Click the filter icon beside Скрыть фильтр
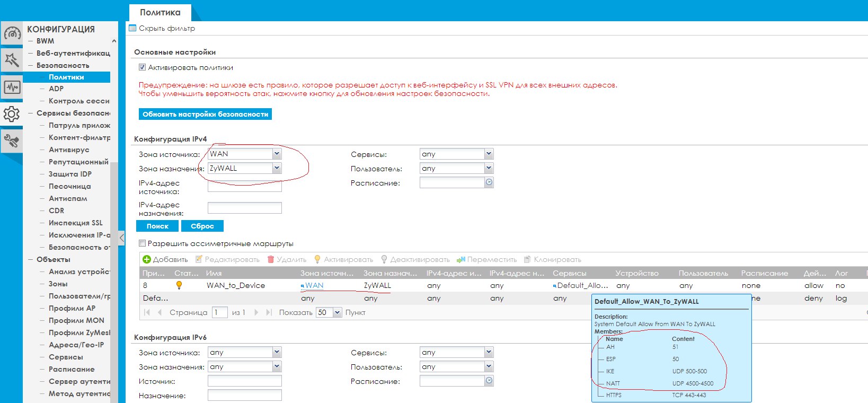868x403 pixels. click(x=132, y=28)
